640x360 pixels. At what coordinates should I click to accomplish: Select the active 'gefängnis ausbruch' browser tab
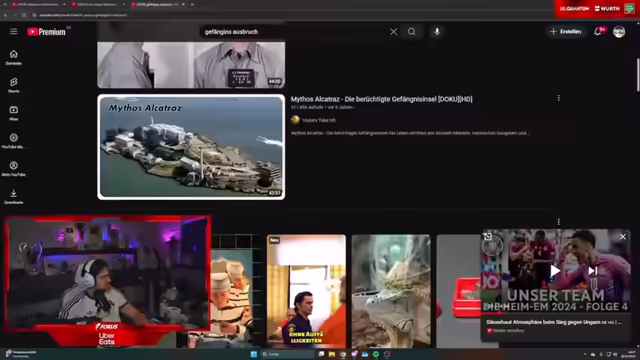click(x=158, y=4)
